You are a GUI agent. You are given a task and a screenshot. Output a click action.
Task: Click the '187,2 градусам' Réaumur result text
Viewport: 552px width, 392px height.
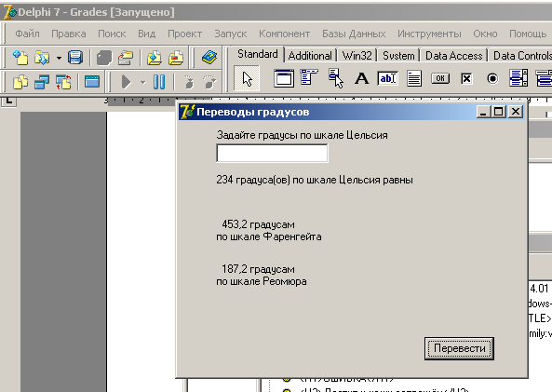pos(258,269)
